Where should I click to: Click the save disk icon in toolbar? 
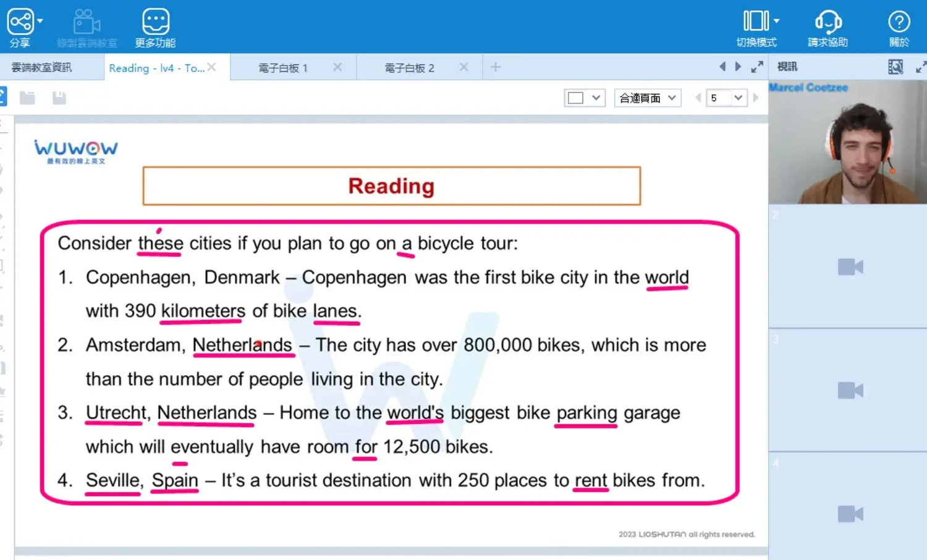point(59,98)
